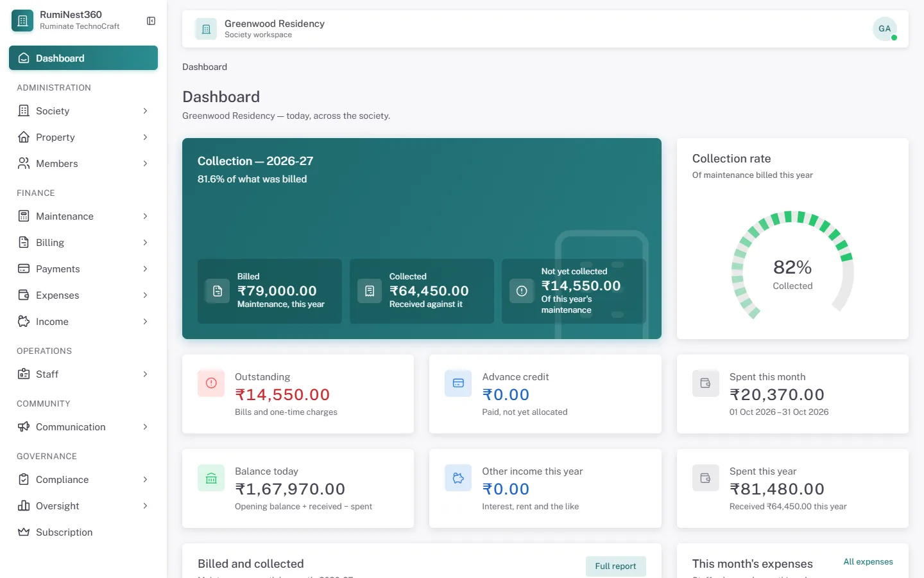Screen dimensions: 924x578
Task: Click the Balance today bank icon
Action: pyautogui.click(x=211, y=478)
